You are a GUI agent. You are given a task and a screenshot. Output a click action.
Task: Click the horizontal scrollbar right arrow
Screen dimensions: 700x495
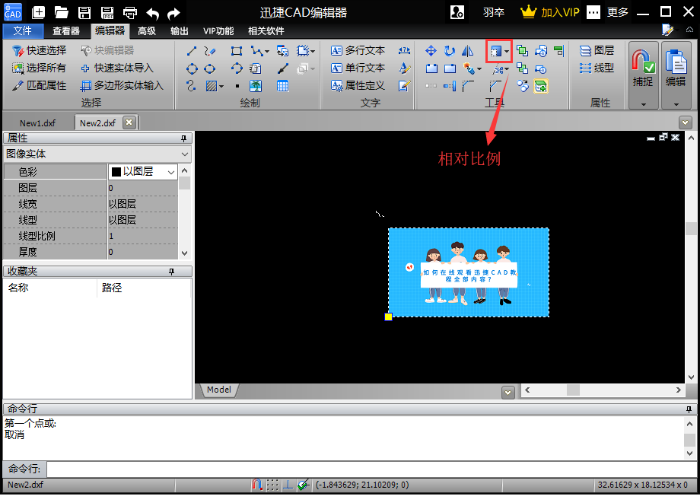(x=679, y=390)
